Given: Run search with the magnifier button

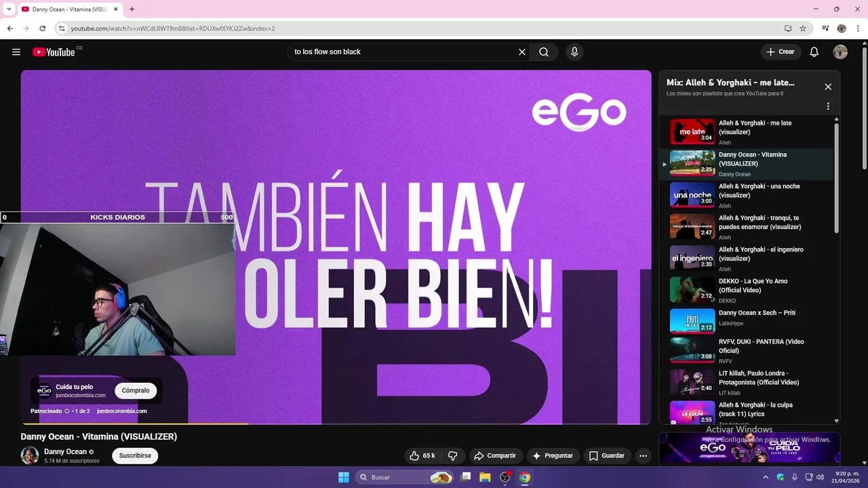Looking at the screenshot, I should [544, 52].
